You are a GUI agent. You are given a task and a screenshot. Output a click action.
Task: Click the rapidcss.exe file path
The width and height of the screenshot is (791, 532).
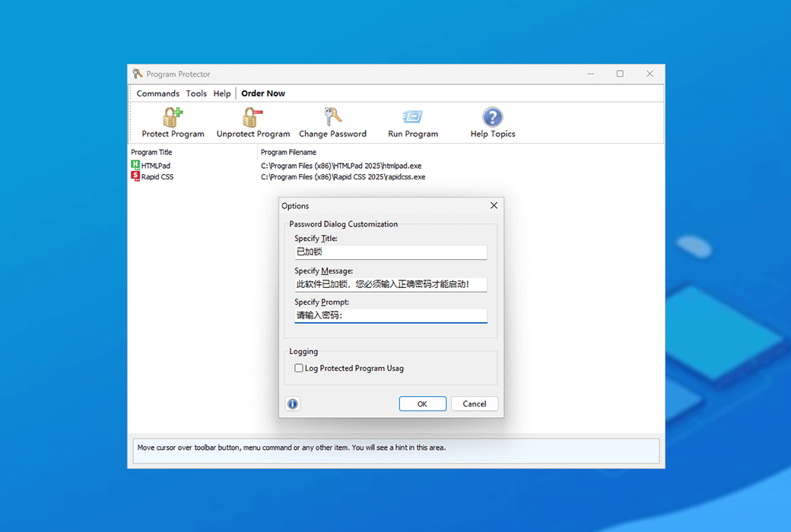pyautogui.click(x=343, y=176)
